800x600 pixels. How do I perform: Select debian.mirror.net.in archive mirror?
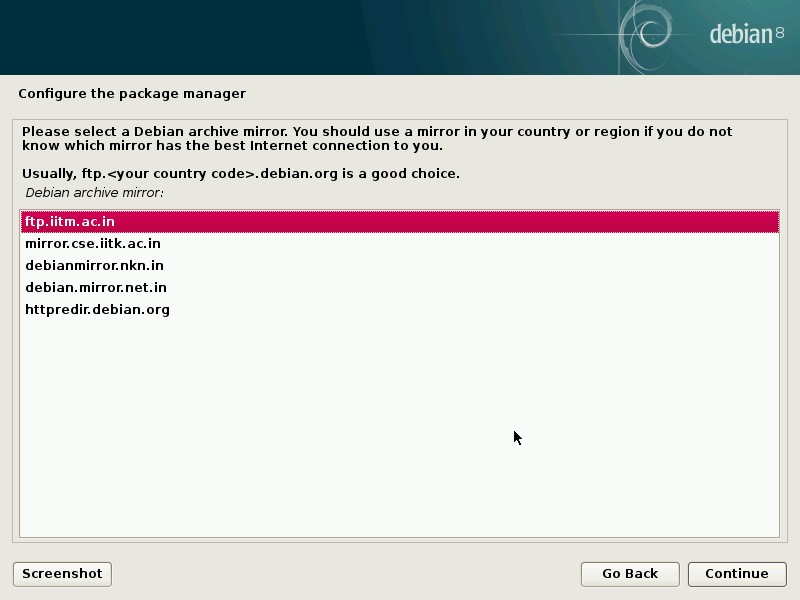[400, 288]
